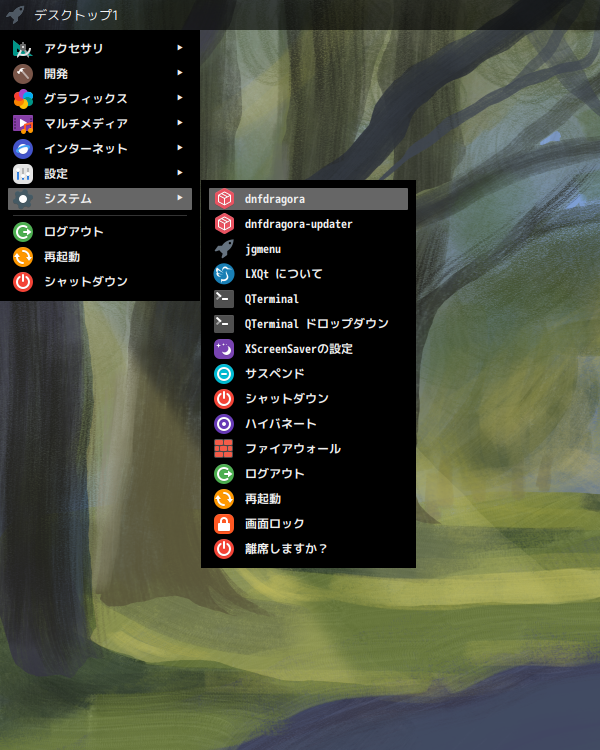The height and width of the screenshot is (750, 600).
Task: Click the submenu 再起動 entry text
Action: click(x=263, y=499)
